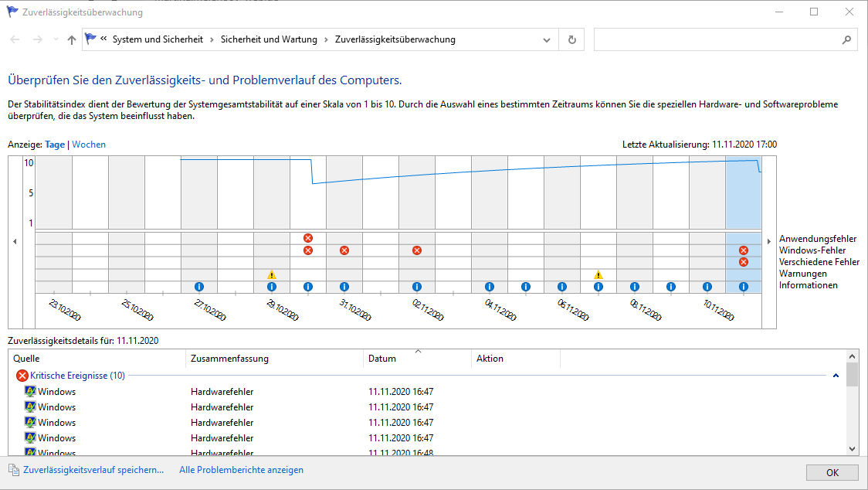Click the 31.10.2020 date label
The width and height of the screenshot is (868, 490).
pyautogui.click(x=354, y=310)
